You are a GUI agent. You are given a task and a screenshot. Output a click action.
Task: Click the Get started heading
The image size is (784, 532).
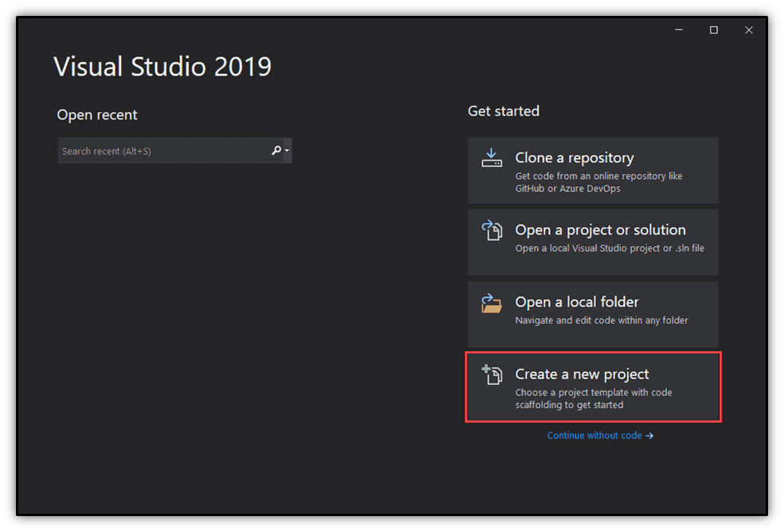click(504, 111)
